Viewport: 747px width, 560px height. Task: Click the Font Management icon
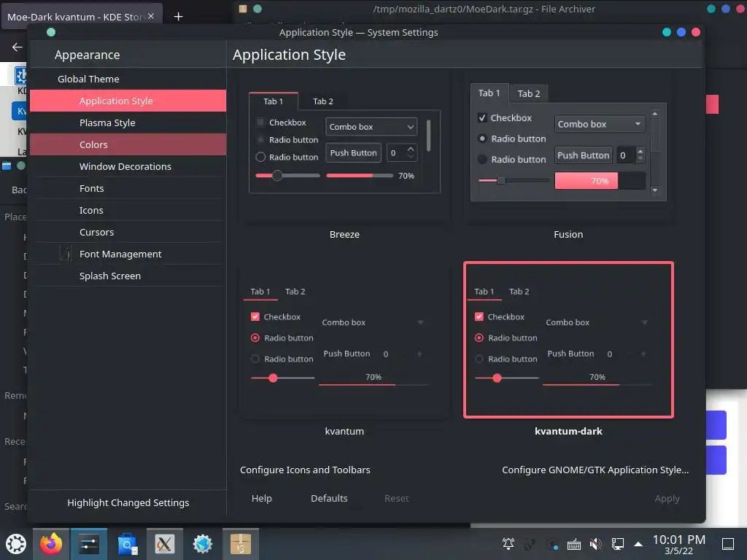(66, 254)
